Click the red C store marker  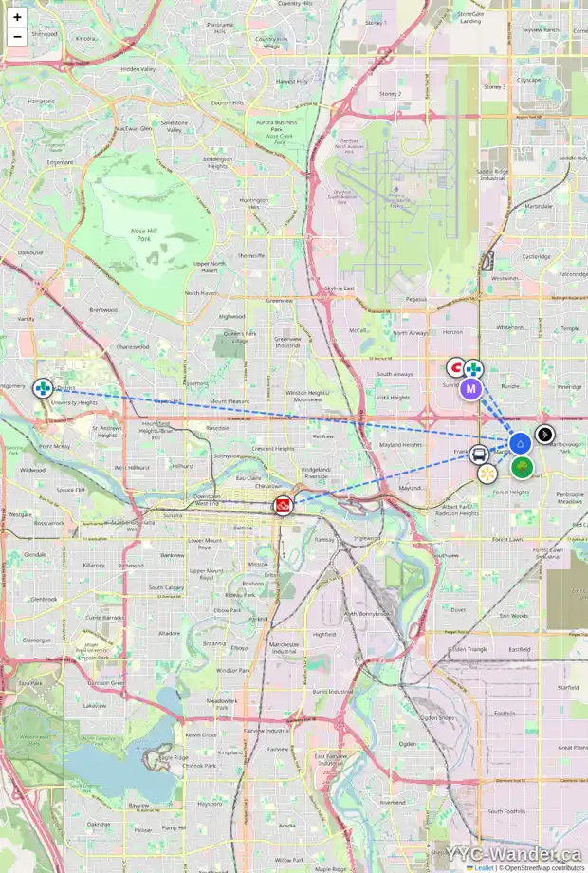(456, 368)
